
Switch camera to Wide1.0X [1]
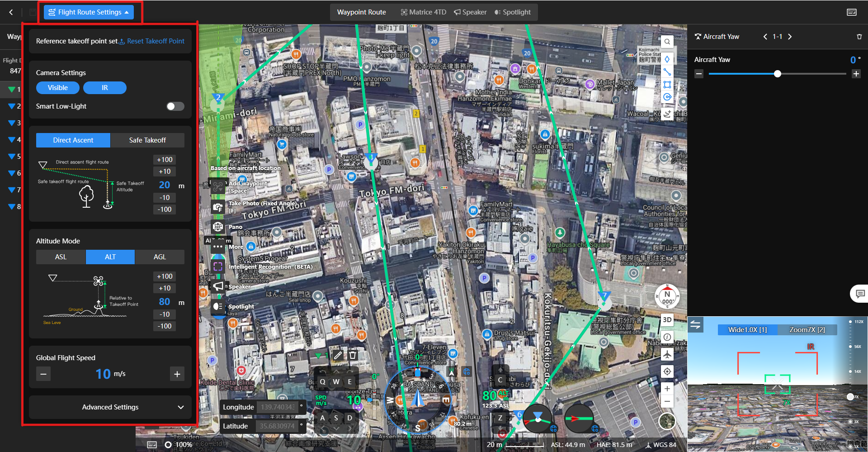[x=748, y=330]
